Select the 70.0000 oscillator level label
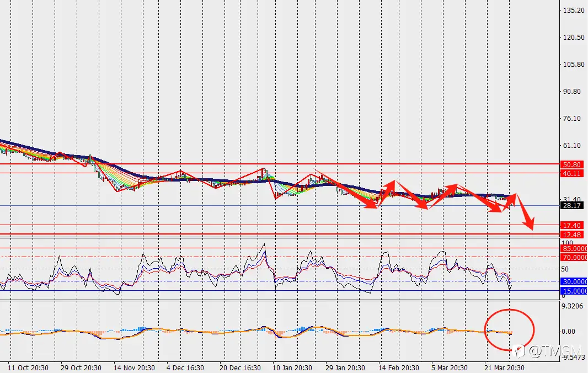The height and width of the screenshot is (373, 588). [x=574, y=257]
